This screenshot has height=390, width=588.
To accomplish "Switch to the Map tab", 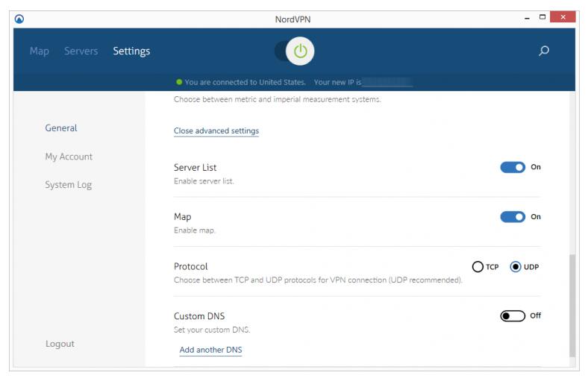I will pyautogui.click(x=40, y=51).
